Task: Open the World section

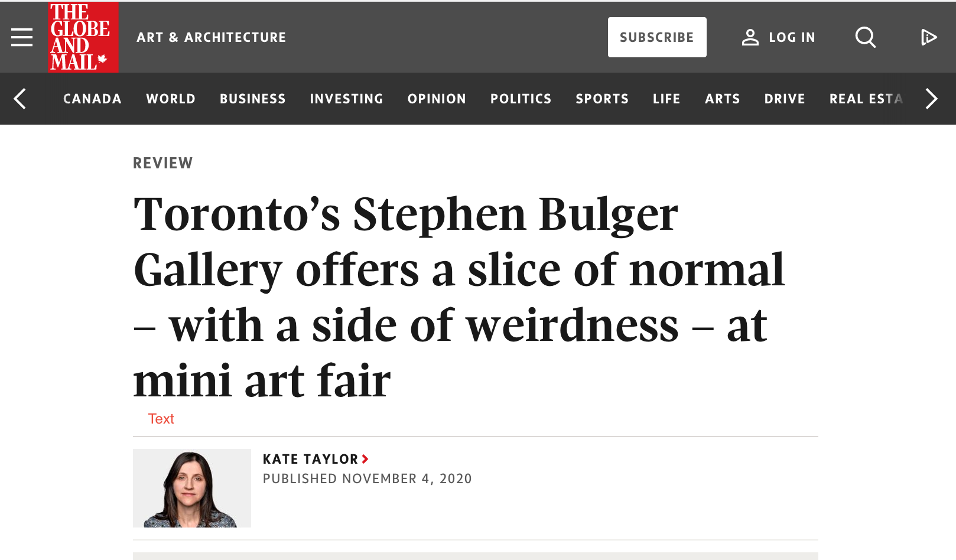Action: click(x=171, y=99)
